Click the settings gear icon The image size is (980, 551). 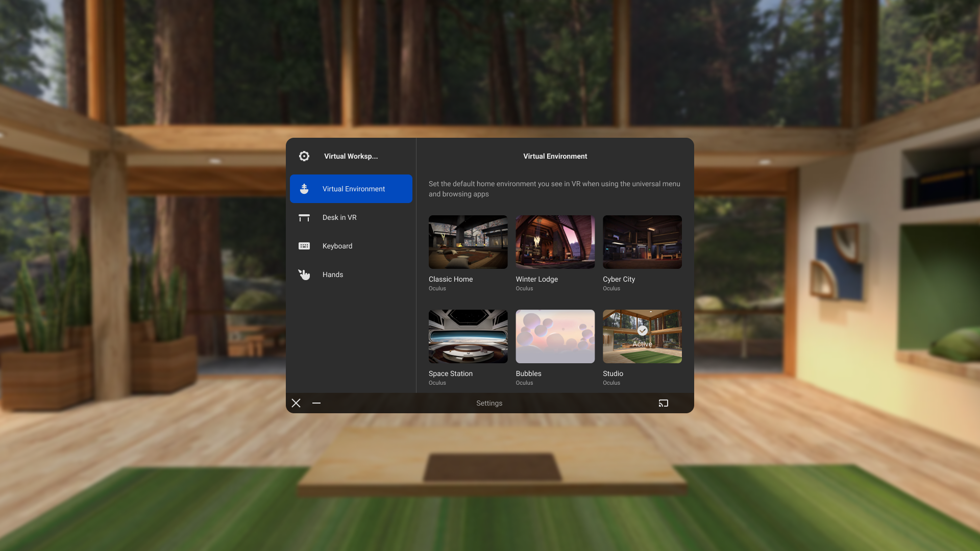[x=304, y=156]
